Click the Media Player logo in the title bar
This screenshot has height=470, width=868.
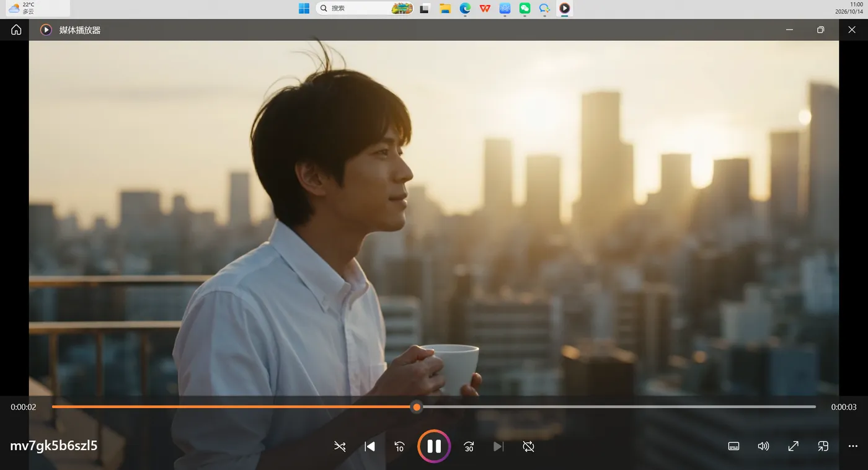[x=46, y=30]
